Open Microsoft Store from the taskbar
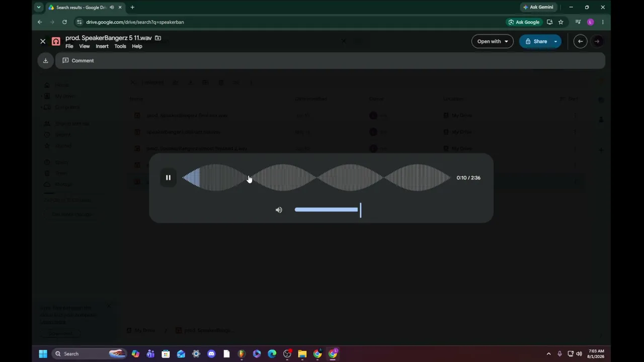 point(166,354)
